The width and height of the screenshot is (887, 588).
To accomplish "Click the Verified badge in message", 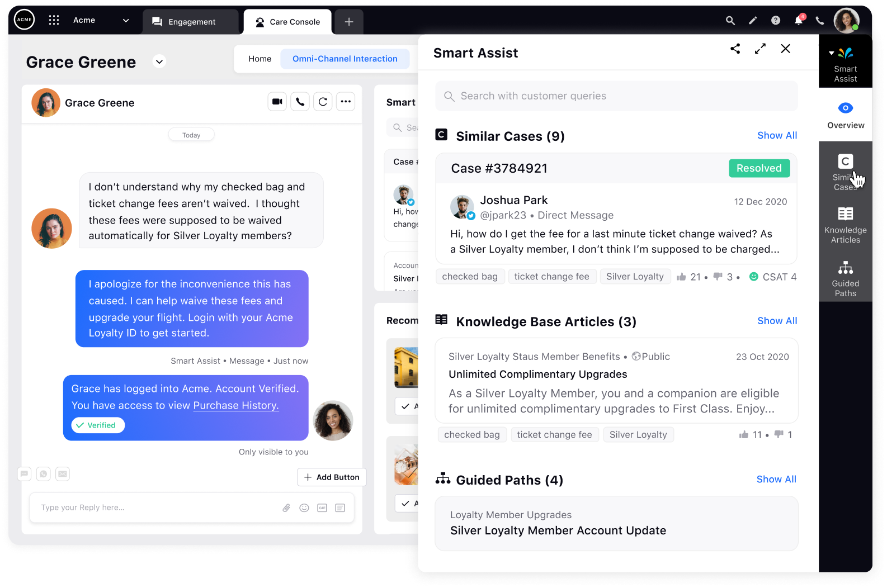I will tap(98, 425).
